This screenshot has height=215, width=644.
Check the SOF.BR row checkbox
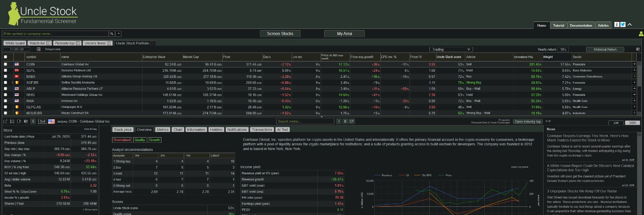point(6,83)
